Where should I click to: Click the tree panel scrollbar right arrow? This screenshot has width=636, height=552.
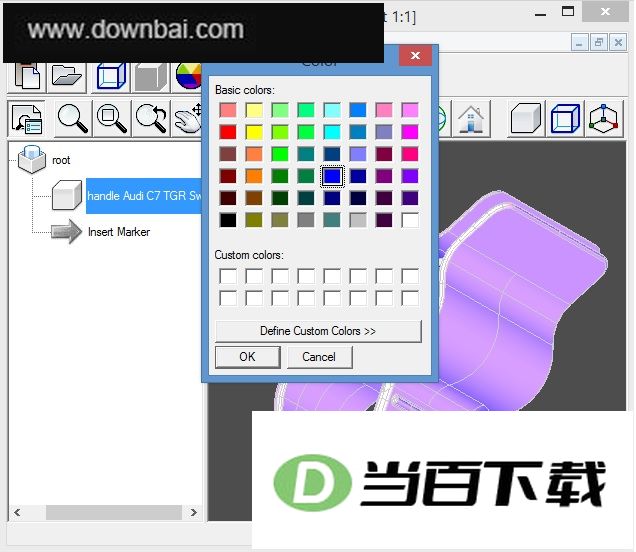click(193, 512)
